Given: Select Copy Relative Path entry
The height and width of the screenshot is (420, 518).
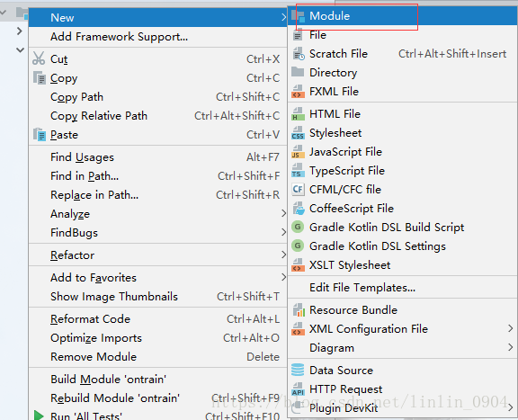Looking at the screenshot, I should [157, 116].
